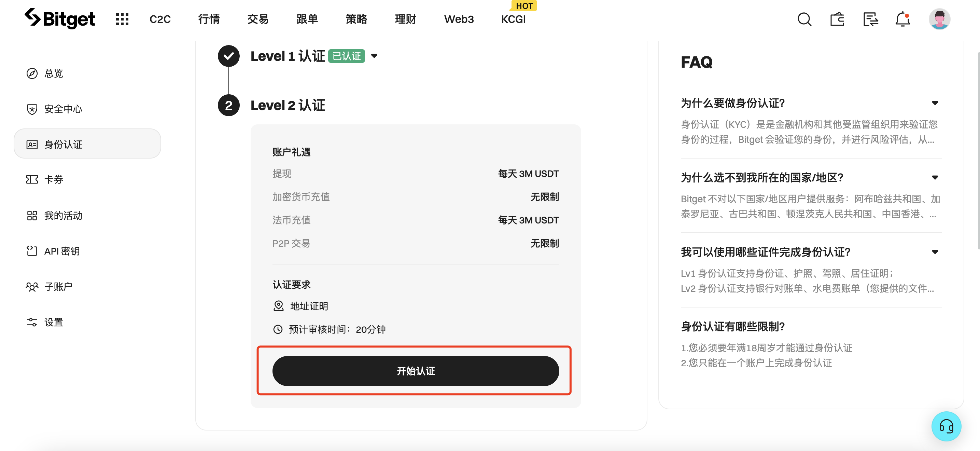Expand 为什么选不到我所在的国家/地区 FAQ arrow
Image resolution: width=980 pixels, height=451 pixels.
tap(935, 177)
